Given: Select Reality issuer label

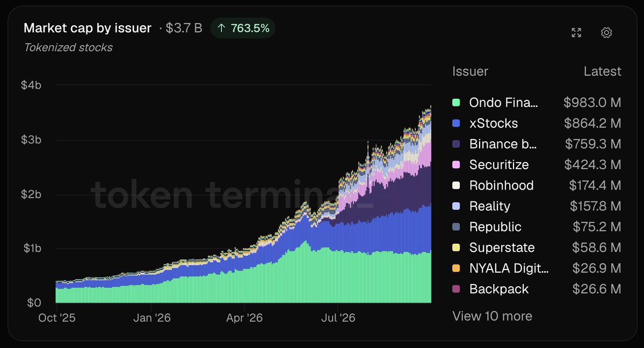Looking at the screenshot, I should (490, 206).
